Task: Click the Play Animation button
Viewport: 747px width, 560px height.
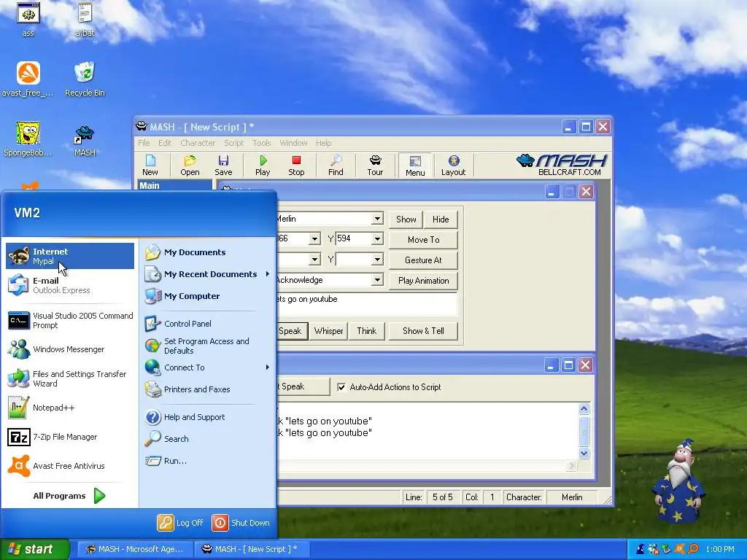Action: coord(424,281)
